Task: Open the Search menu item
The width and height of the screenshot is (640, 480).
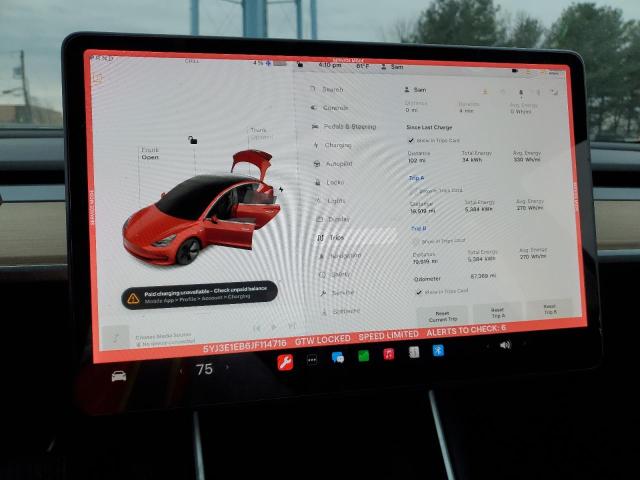Action: tap(327, 89)
